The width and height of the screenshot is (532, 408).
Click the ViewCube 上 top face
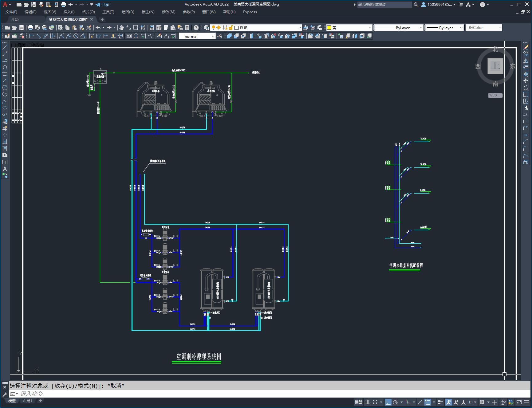[x=495, y=66]
